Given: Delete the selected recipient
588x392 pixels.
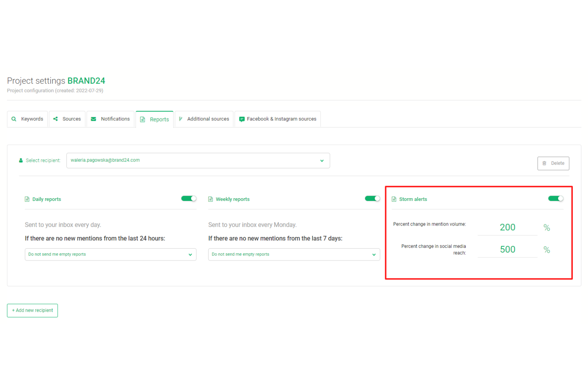Looking at the screenshot, I should coord(553,163).
